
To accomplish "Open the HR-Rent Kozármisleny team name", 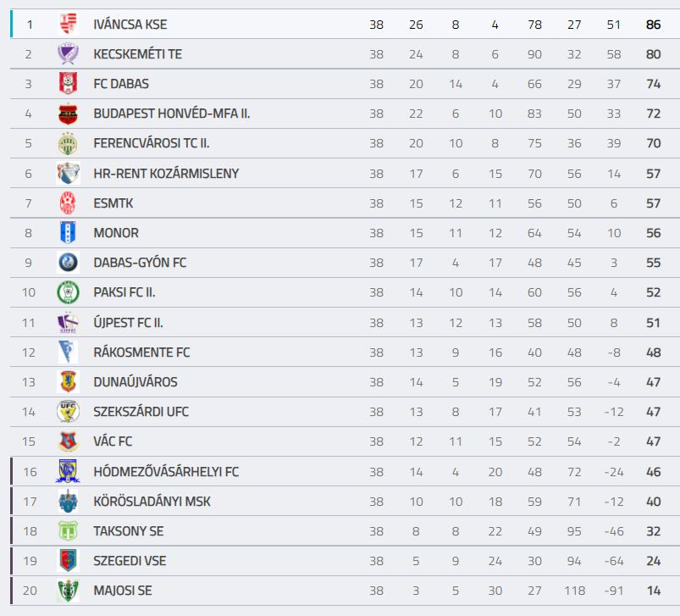I will point(166,174).
